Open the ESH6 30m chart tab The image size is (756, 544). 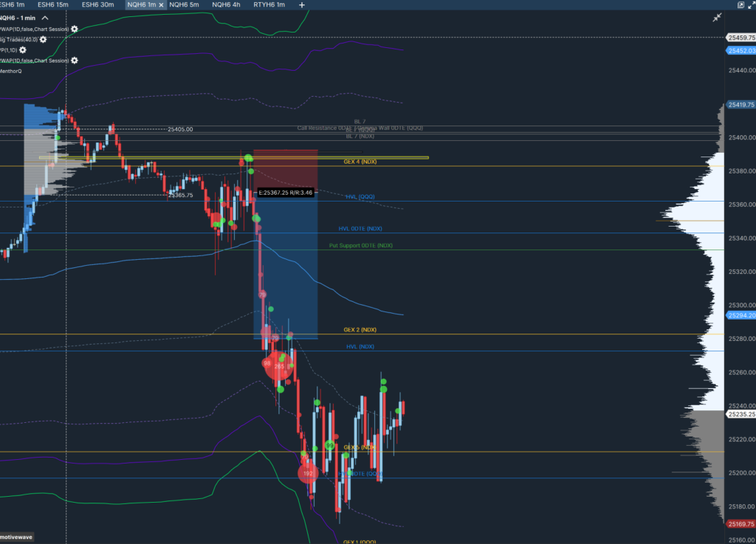click(98, 5)
